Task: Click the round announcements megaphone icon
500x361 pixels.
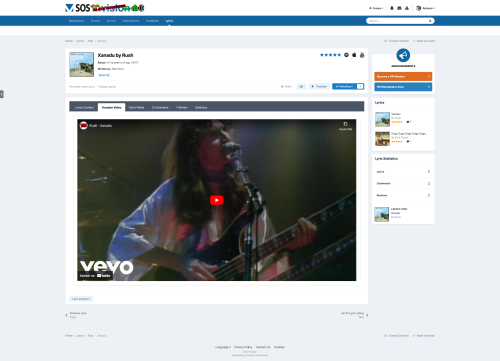Action: [x=403, y=55]
